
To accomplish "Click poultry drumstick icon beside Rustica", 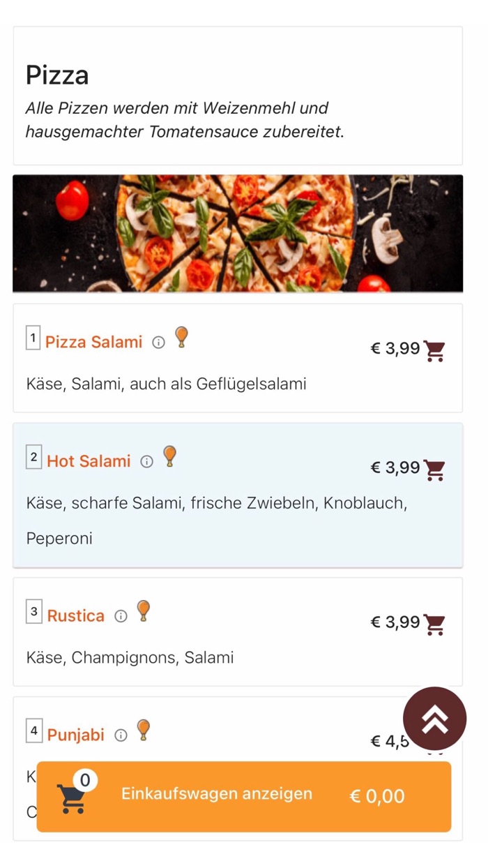I will click(144, 611).
